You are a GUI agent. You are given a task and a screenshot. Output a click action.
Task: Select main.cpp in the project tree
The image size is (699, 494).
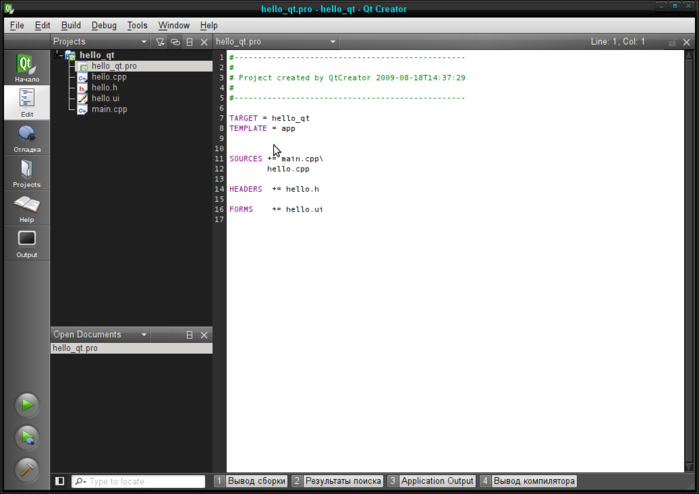(109, 109)
